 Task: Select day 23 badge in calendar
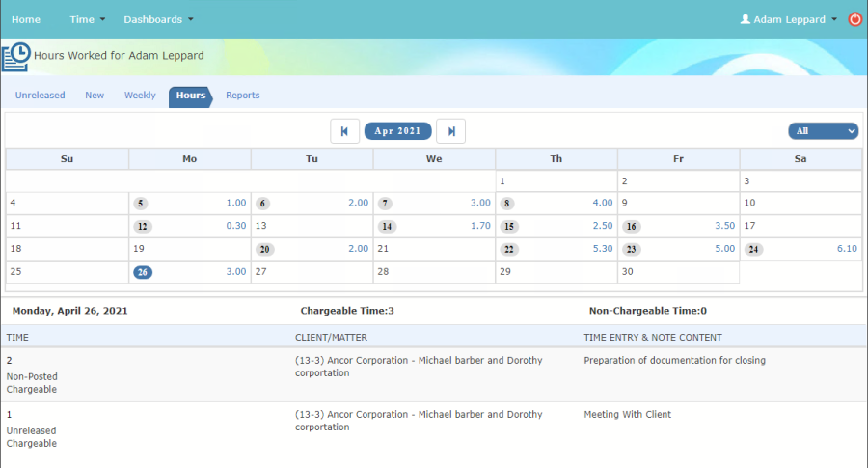(632, 249)
